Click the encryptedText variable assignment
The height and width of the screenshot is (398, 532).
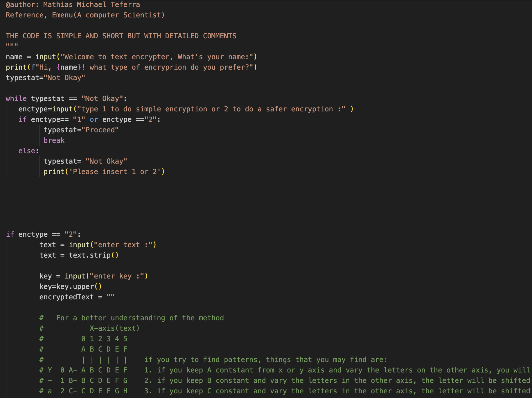coord(66,297)
